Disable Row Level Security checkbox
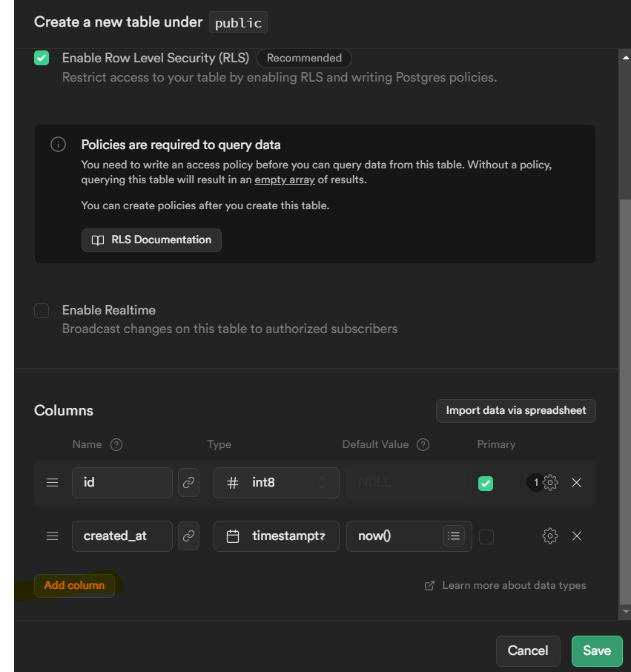631x672 pixels. (x=42, y=58)
